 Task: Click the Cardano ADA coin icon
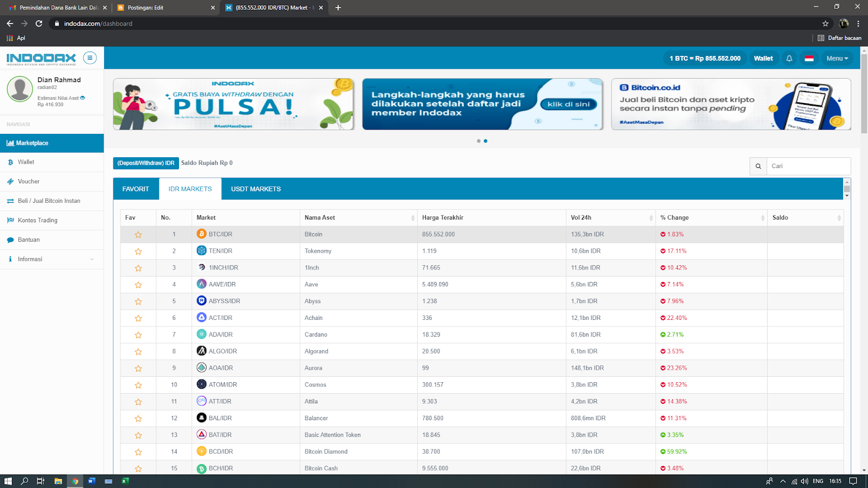[x=201, y=334]
